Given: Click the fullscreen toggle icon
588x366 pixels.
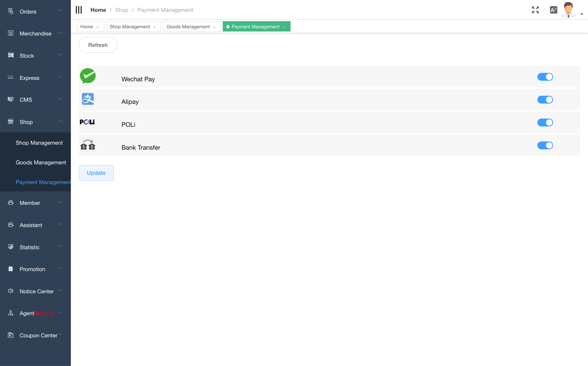Looking at the screenshot, I should pyautogui.click(x=535, y=10).
